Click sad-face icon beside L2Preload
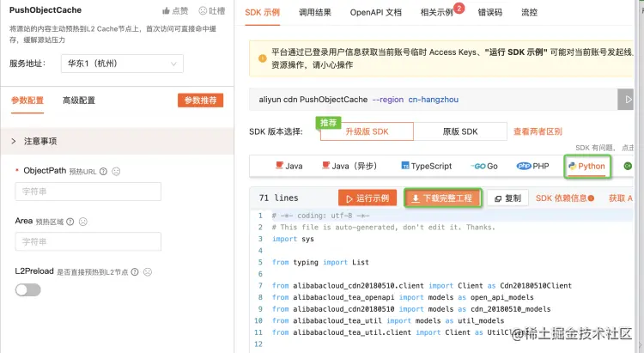The image size is (644, 353). (148, 272)
